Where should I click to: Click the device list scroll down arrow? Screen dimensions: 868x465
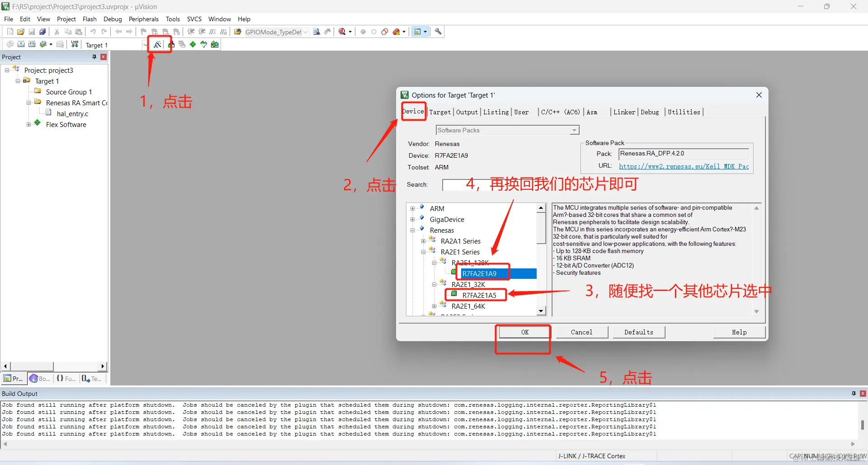tap(541, 311)
